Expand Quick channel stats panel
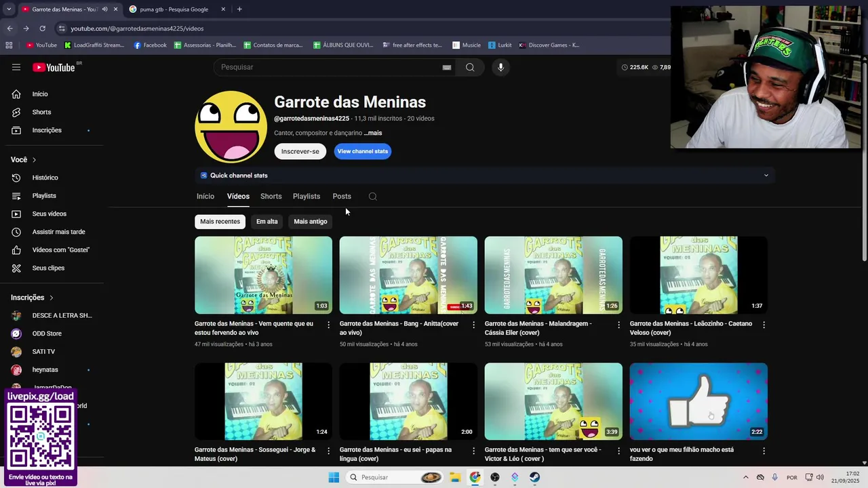 coord(766,176)
